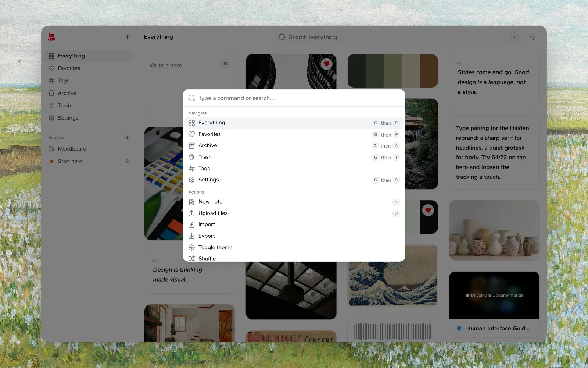The image size is (588, 368).
Task: Click the sun icon for Toggle theme
Action: tap(191, 247)
